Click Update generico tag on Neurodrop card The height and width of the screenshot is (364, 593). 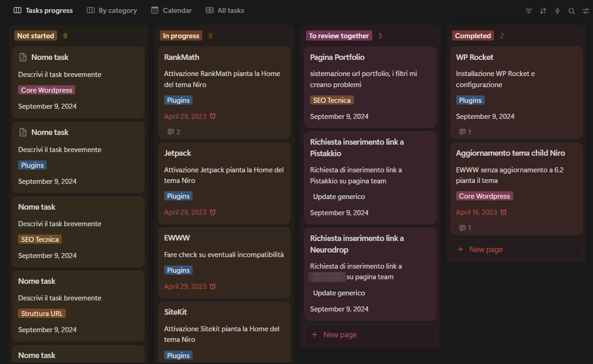(x=339, y=293)
